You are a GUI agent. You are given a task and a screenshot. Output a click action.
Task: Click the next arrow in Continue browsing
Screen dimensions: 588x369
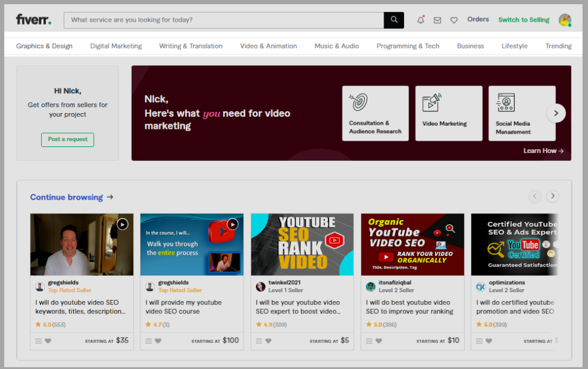coord(553,196)
